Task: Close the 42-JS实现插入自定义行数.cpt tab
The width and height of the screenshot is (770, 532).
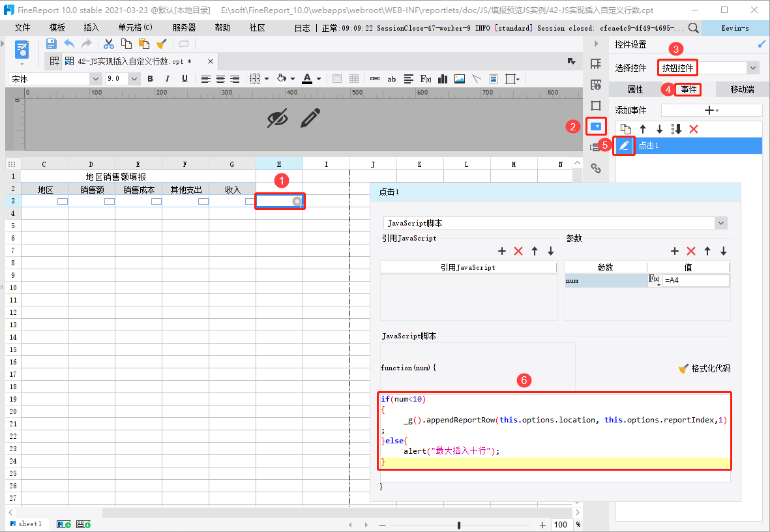Action: pyautogui.click(x=210, y=61)
